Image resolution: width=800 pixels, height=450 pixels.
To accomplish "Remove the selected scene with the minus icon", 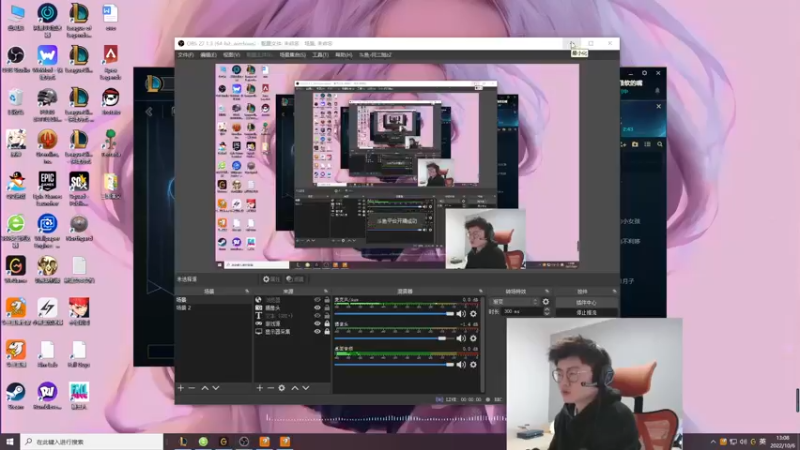I will [192, 388].
